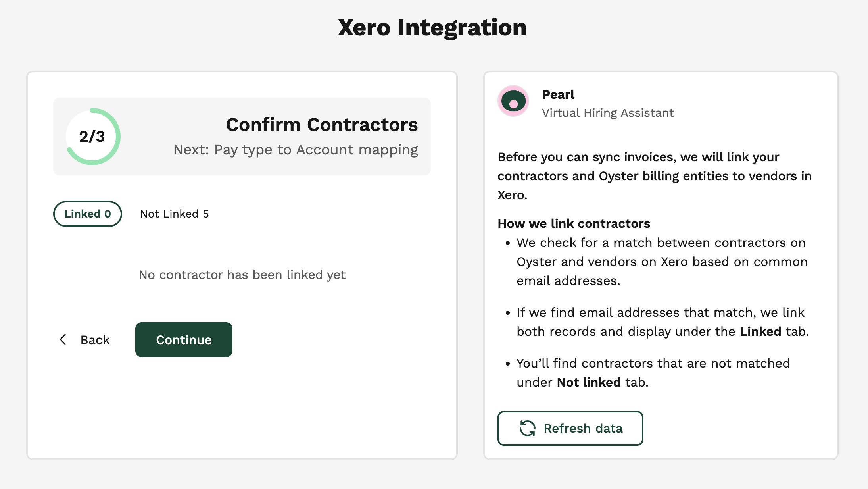Click the Pearl assistant name
This screenshot has height=489, width=868.
coord(558,94)
